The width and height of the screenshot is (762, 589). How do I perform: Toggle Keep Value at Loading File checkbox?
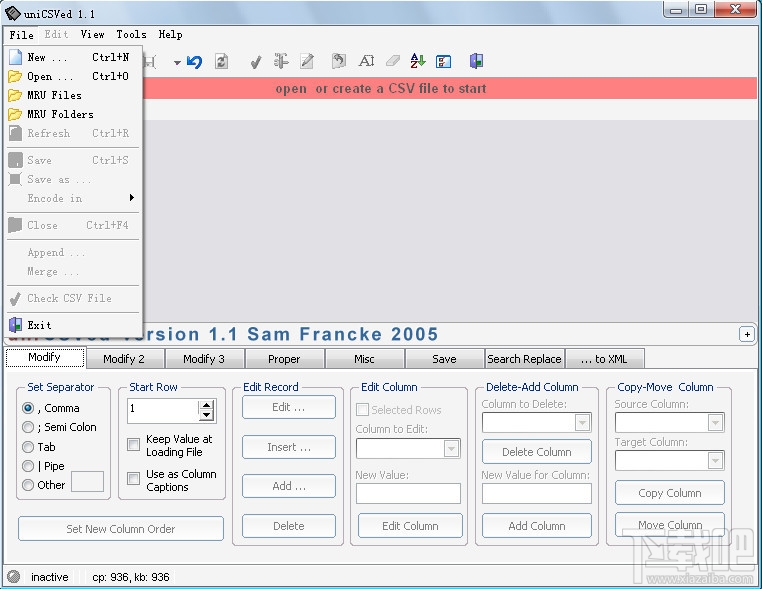pos(133,444)
